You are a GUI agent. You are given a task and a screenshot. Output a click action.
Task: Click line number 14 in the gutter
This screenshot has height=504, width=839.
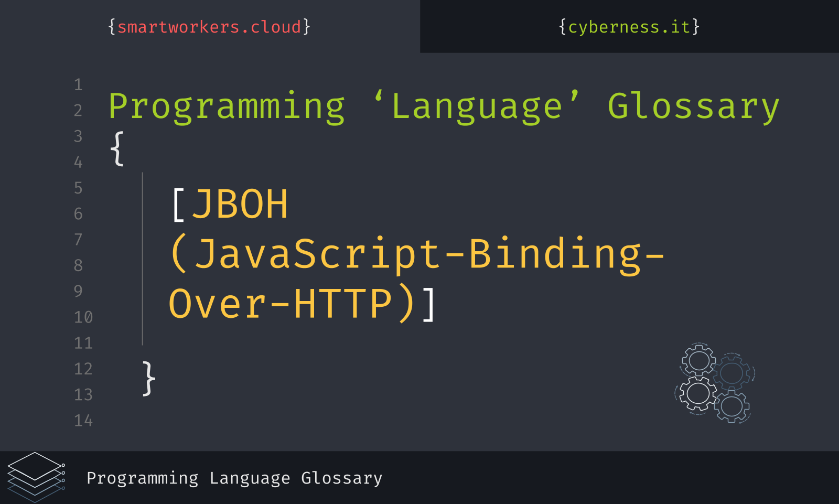tap(83, 420)
